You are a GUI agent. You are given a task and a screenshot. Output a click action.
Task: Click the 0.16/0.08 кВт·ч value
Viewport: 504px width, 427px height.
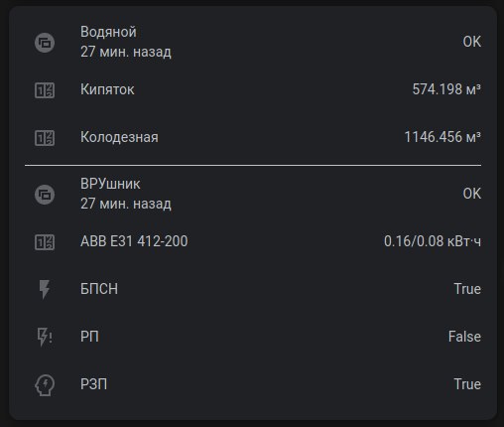(x=433, y=241)
